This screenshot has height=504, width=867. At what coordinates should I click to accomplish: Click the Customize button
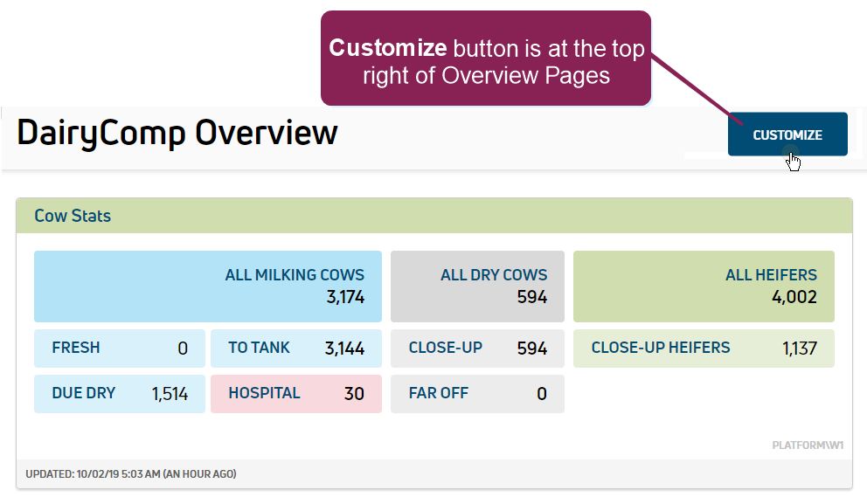pyautogui.click(x=787, y=135)
